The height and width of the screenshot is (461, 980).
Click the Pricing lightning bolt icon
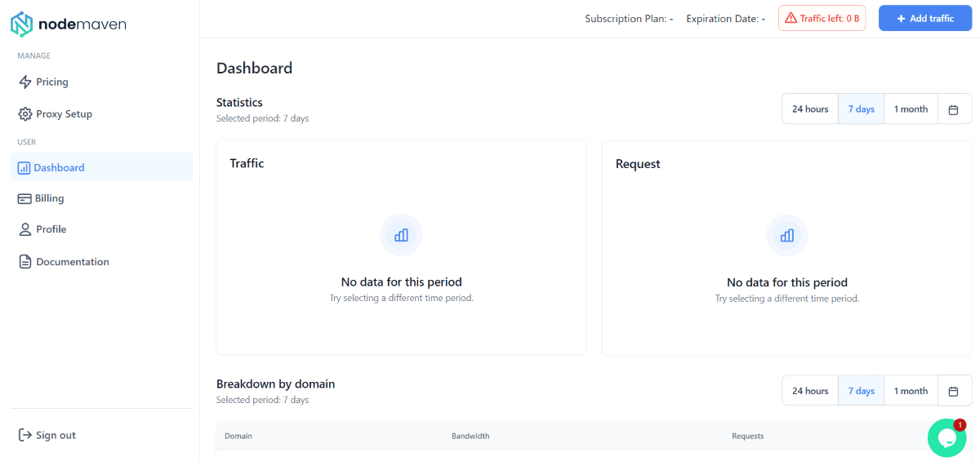click(25, 82)
